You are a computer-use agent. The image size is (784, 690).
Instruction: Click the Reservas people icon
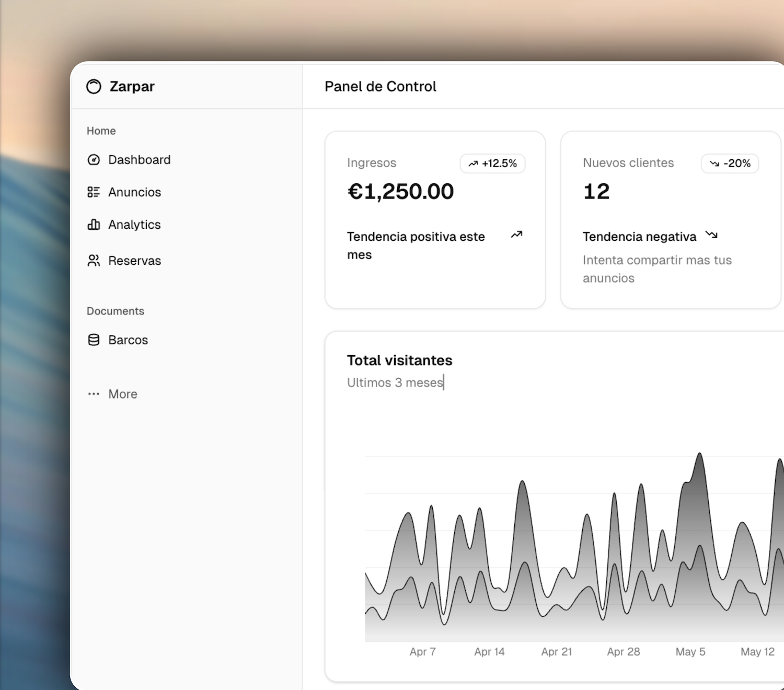[x=94, y=261]
